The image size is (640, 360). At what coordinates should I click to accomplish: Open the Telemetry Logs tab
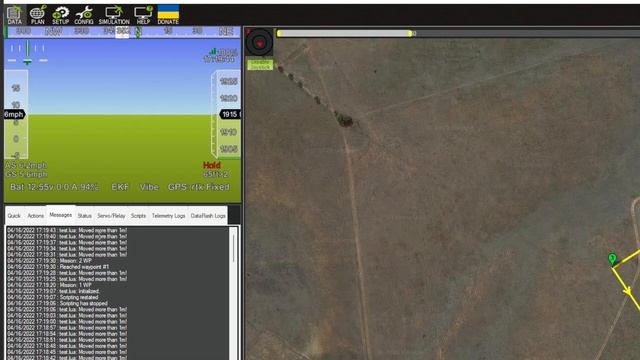(168, 216)
